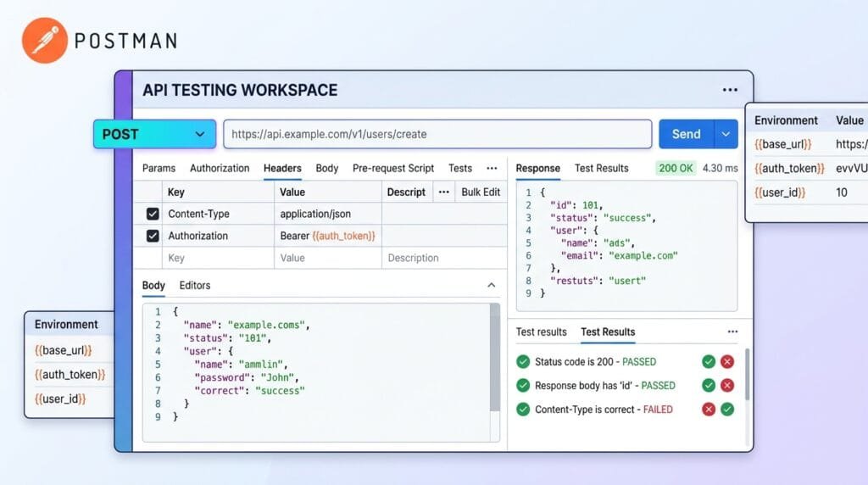
Task: Click status icon left of Status code is 200
Action: [522, 361]
